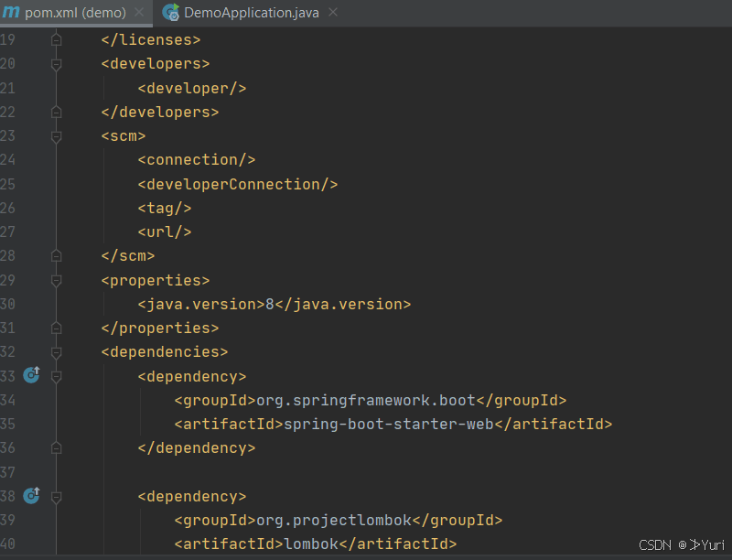Collapse the lombok dependency fold arrow
Image resolution: width=732 pixels, height=560 pixels.
point(56,495)
